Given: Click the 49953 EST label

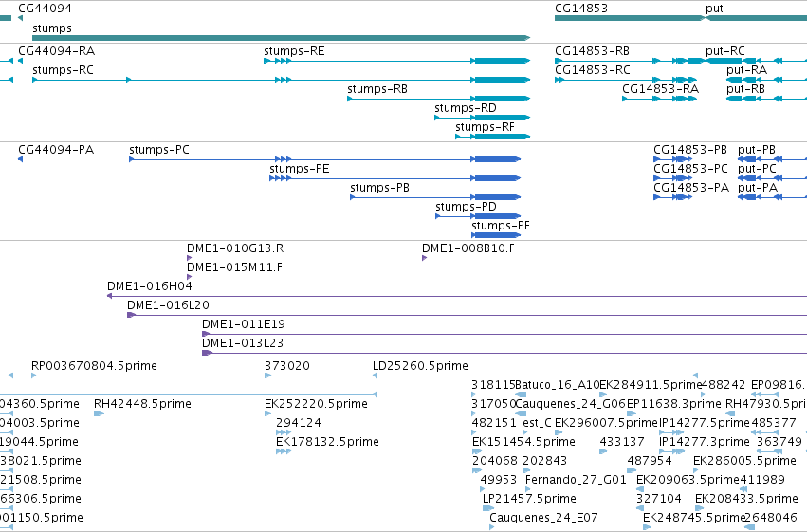Looking at the screenshot, I should (498, 480).
